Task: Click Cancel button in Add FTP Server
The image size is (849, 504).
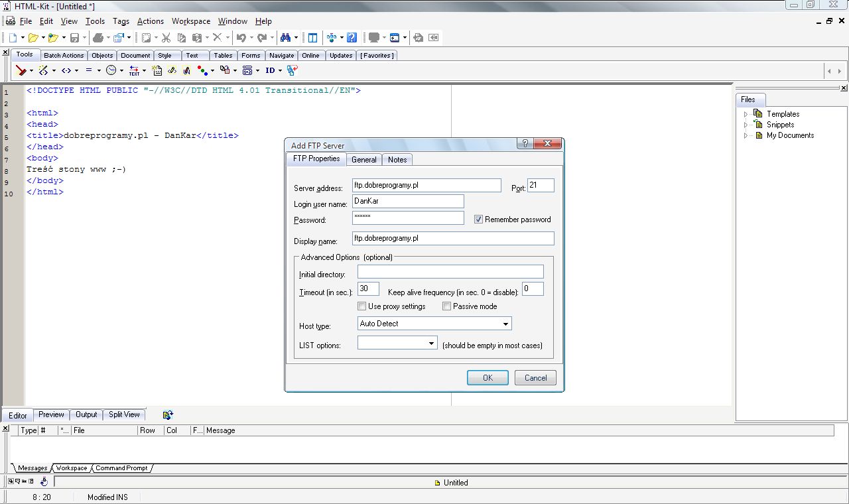Action: (535, 378)
